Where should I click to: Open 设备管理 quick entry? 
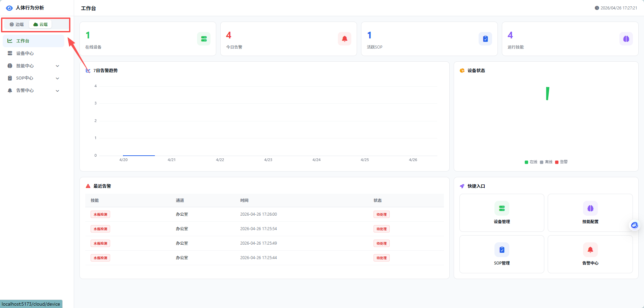coord(502,213)
